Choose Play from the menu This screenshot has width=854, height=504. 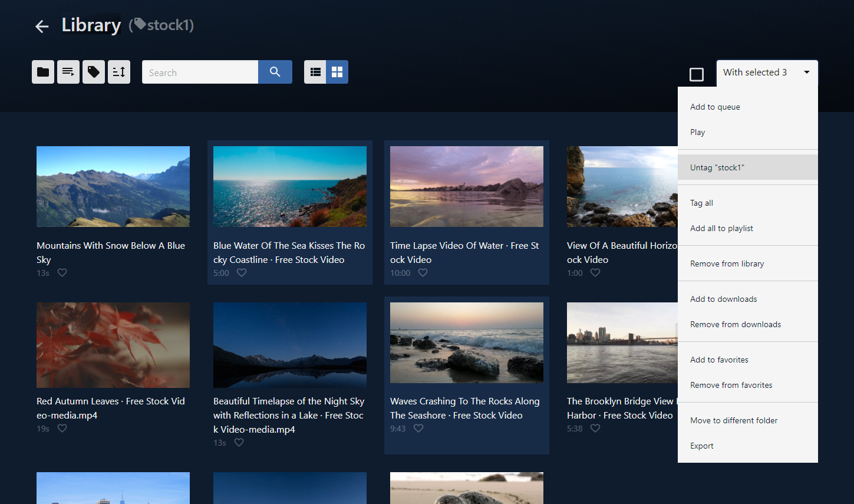(x=748, y=132)
